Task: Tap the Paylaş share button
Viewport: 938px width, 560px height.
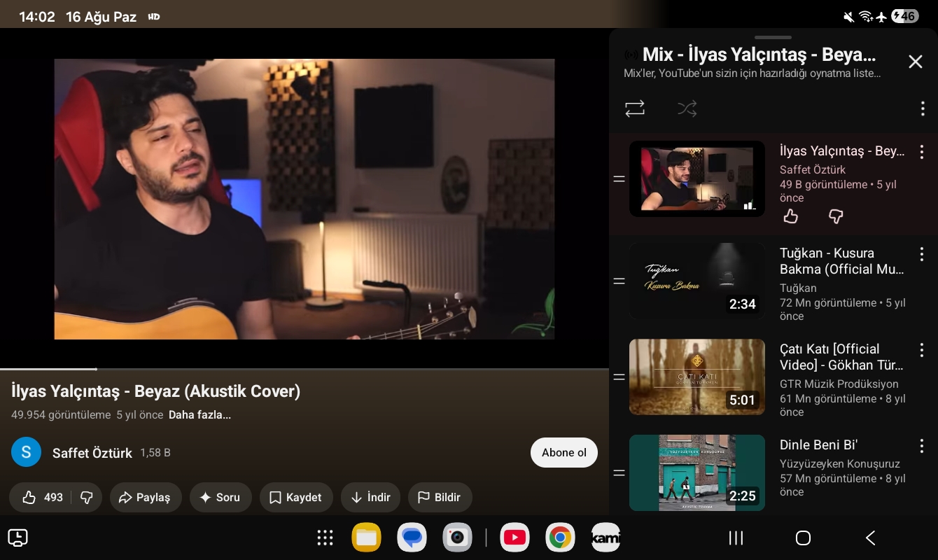Action: [146, 497]
